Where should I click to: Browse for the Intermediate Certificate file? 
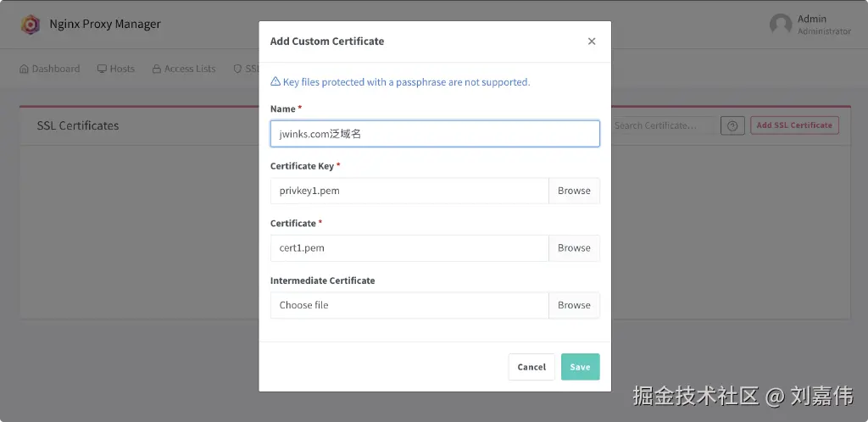(574, 305)
